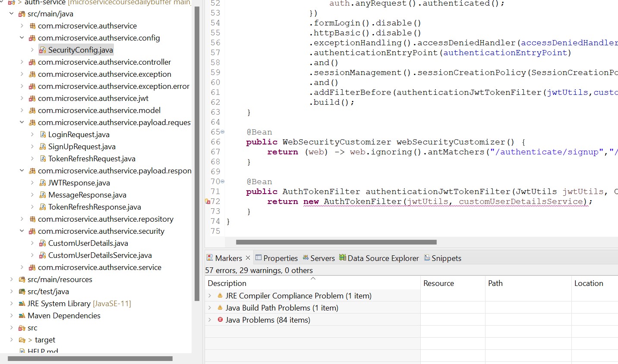
Task: Expand the src/main/resources folder
Action: coord(12,279)
